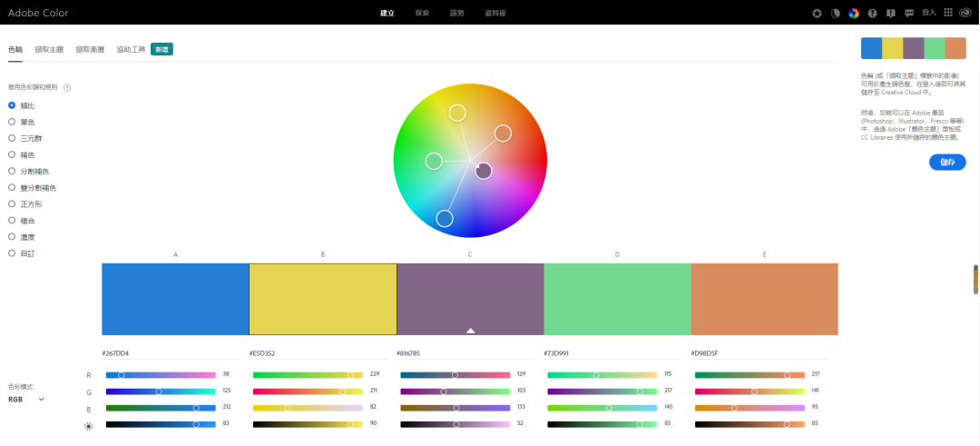Click the Creative Cloud icon
This screenshot has height=446, width=980.
point(965,13)
